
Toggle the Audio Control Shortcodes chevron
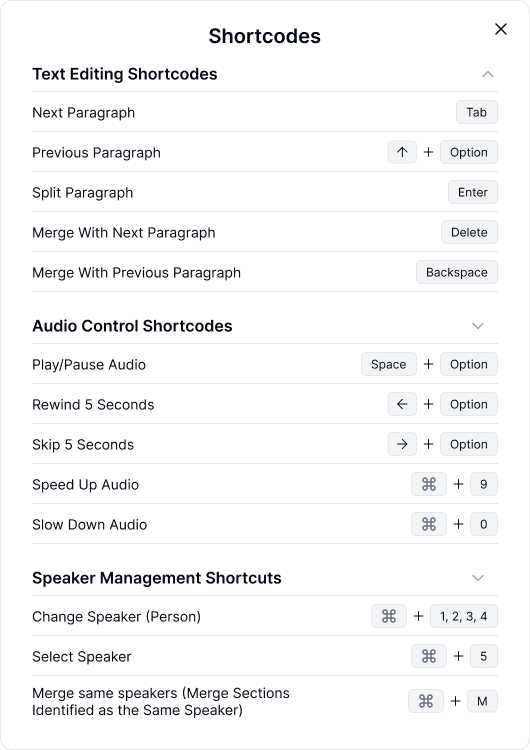478,326
